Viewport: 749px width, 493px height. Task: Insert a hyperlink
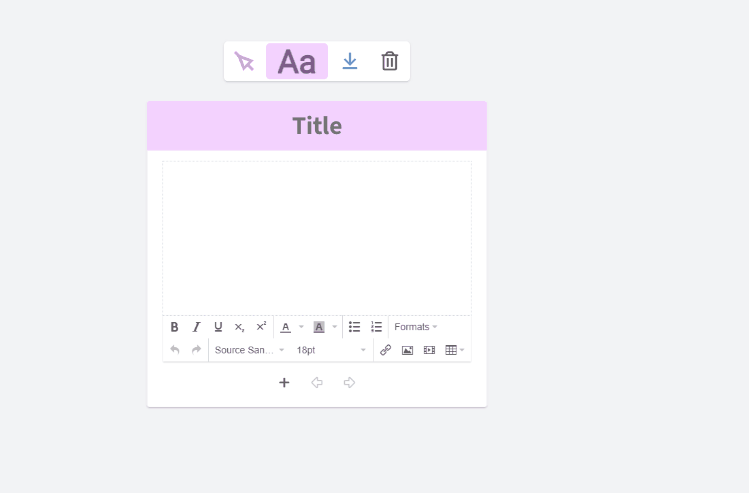click(x=386, y=350)
